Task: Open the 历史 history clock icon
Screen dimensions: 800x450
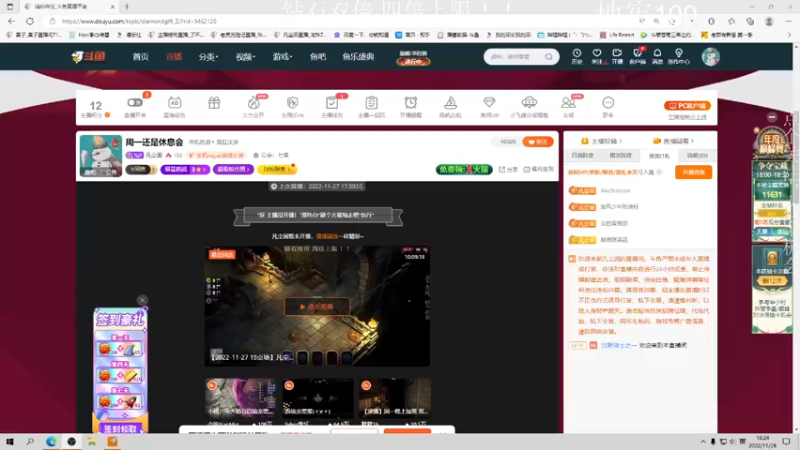Action: [577, 56]
